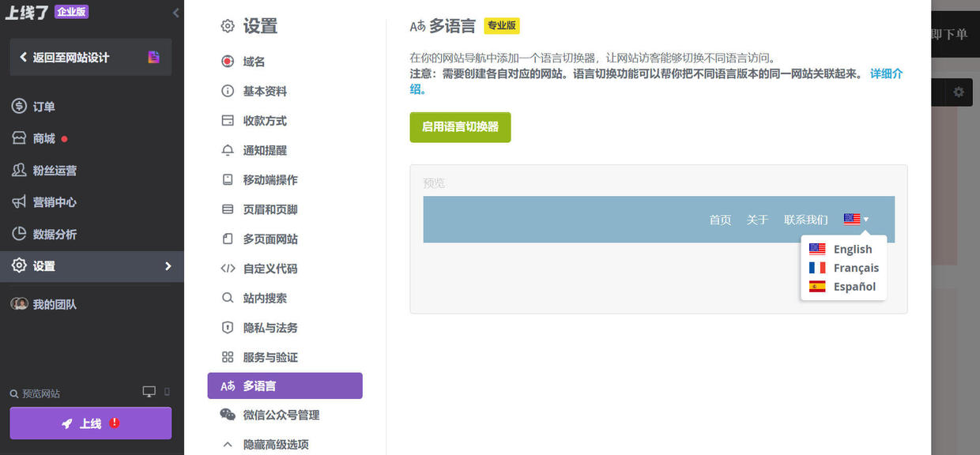Image resolution: width=980 pixels, height=455 pixels.
Task: Select Français in the language dropdown
Action: tap(857, 268)
